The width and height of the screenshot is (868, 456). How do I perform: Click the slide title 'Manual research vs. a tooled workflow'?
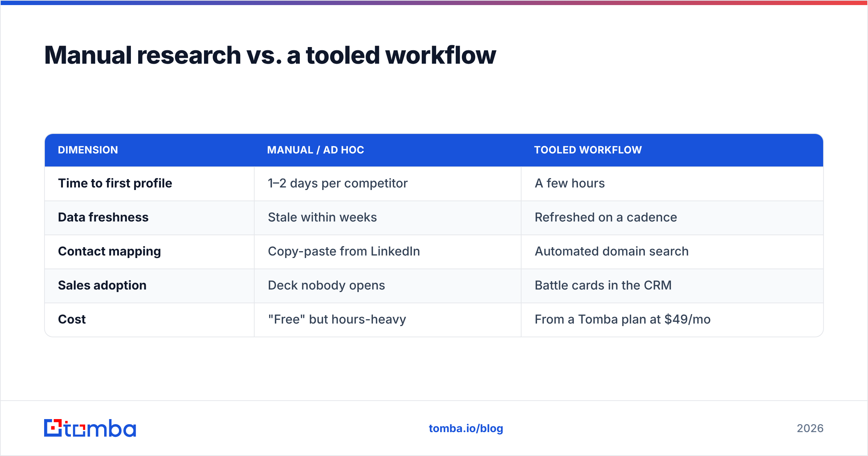click(270, 55)
